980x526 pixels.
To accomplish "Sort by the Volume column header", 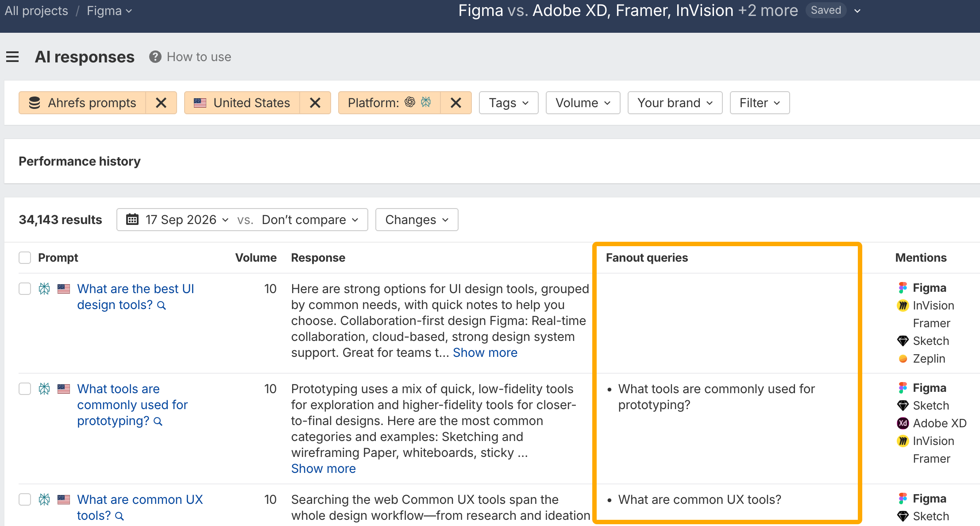I will pyautogui.click(x=256, y=258).
